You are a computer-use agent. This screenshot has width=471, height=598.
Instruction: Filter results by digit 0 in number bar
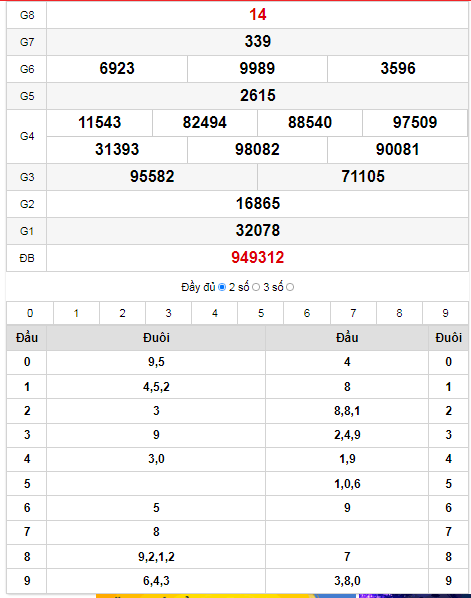pyautogui.click(x=30, y=313)
